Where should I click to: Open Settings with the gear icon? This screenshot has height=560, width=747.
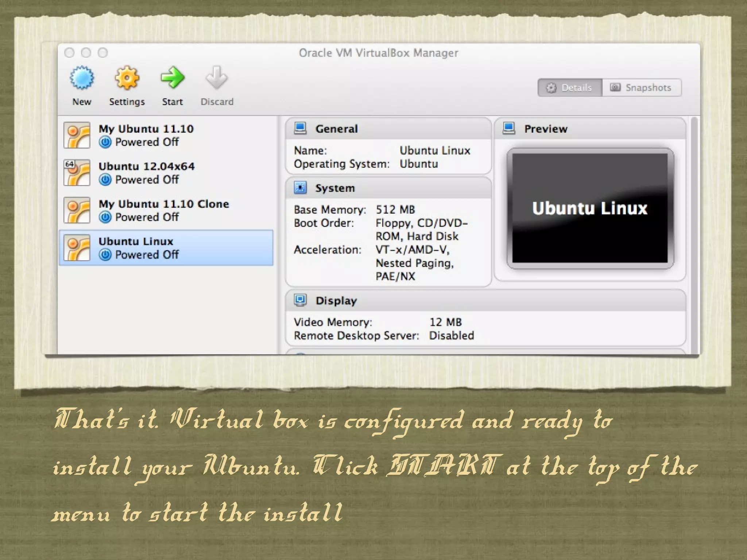[127, 78]
